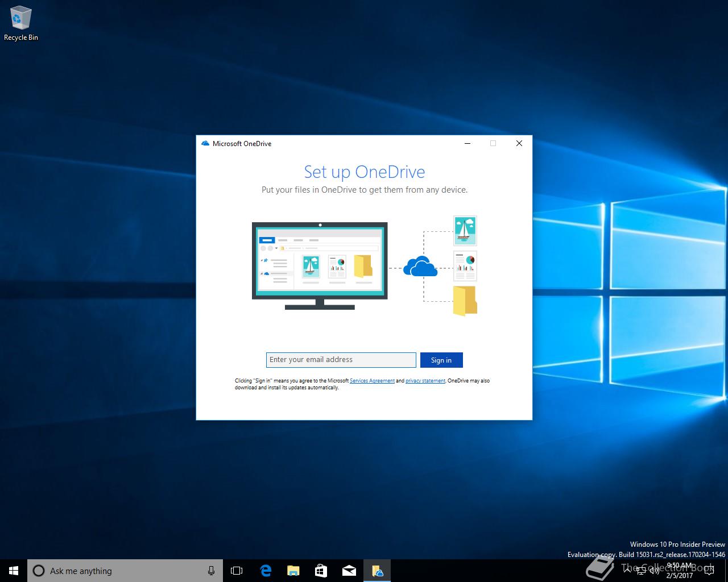
Task: Select the OneDrive setup taskbar icon
Action: (377, 571)
